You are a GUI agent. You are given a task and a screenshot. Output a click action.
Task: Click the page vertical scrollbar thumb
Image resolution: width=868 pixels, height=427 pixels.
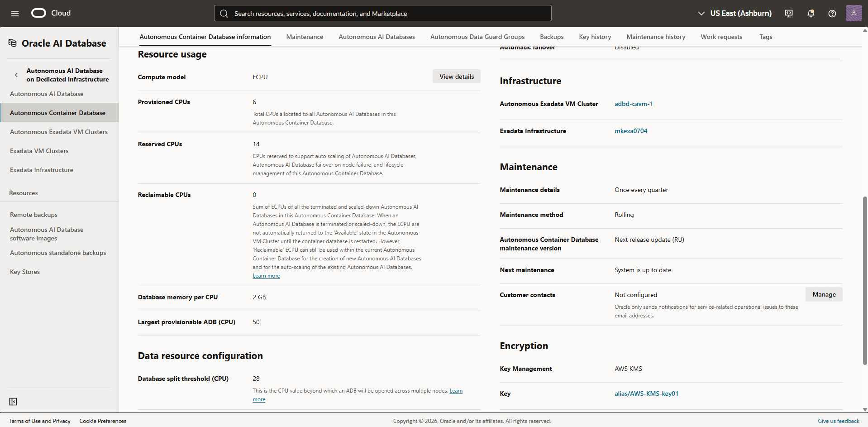click(x=865, y=281)
